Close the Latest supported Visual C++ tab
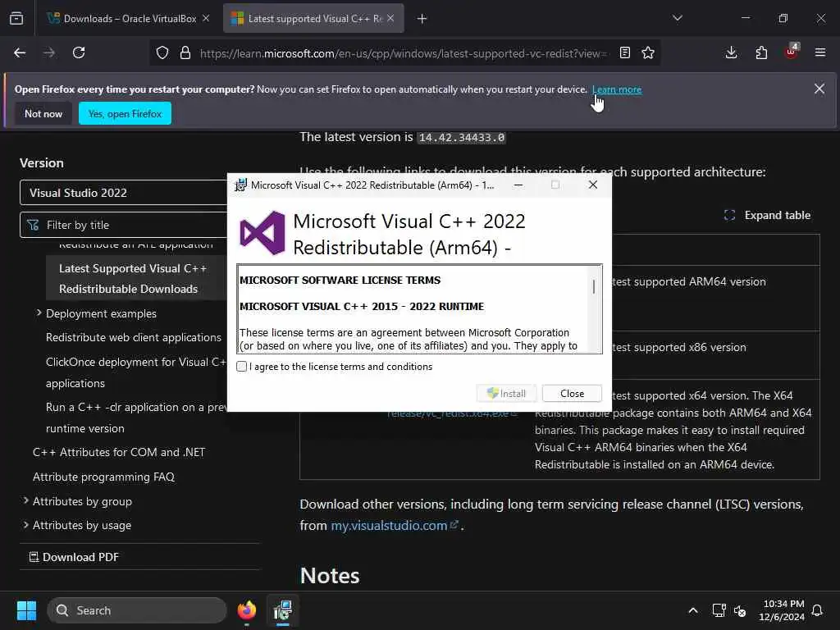Image resolution: width=840 pixels, height=630 pixels. coord(390,18)
